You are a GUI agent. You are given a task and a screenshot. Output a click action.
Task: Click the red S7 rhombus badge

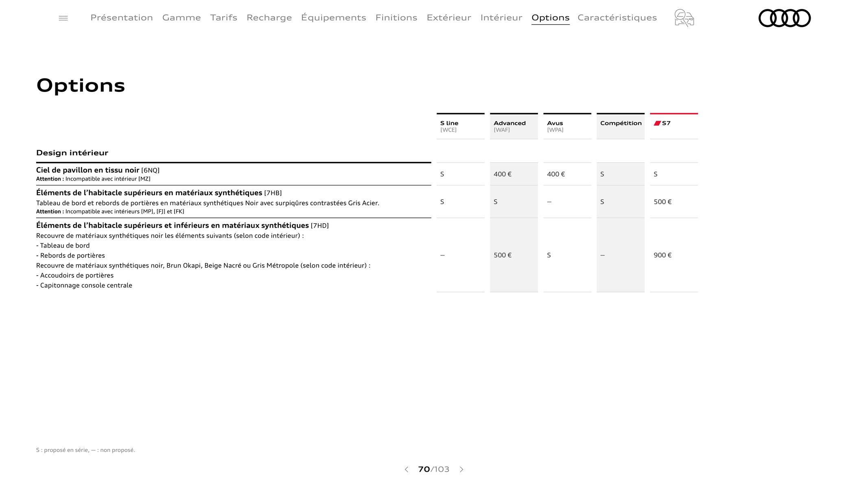pyautogui.click(x=657, y=123)
